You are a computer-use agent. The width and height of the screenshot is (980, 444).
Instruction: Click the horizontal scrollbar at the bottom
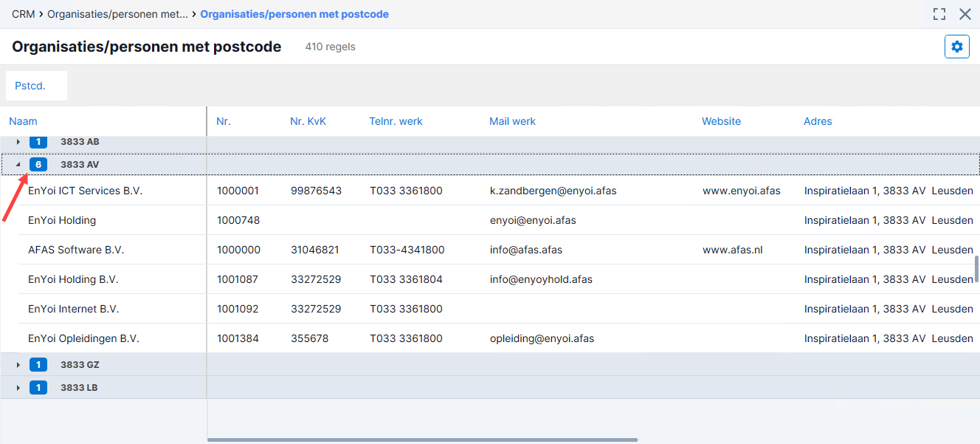click(x=422, y=440)
